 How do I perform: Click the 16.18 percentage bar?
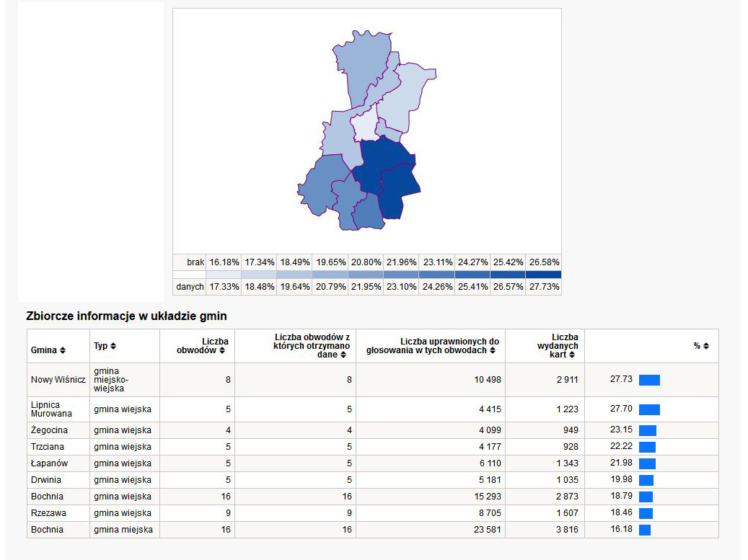[645, 530]
